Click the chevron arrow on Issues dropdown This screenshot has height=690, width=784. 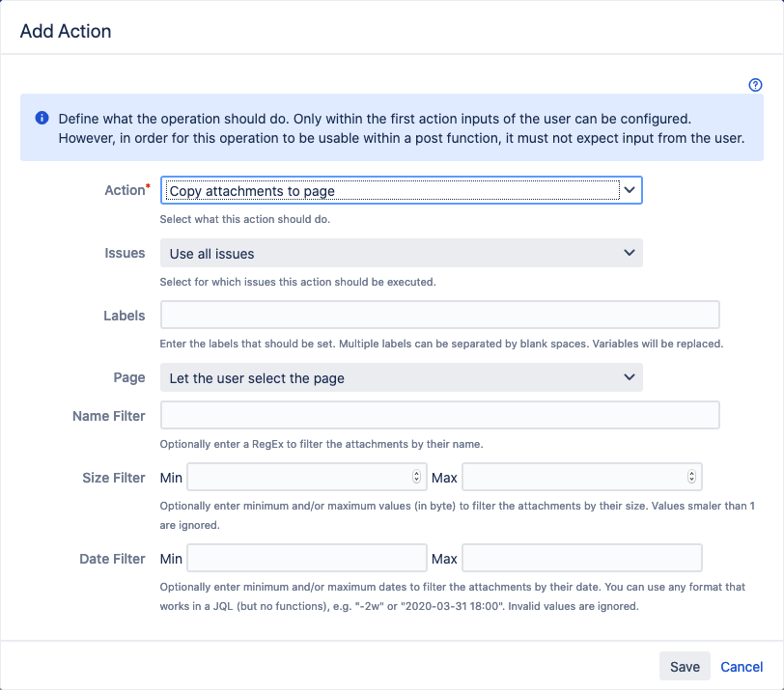[x=629, y=253]
